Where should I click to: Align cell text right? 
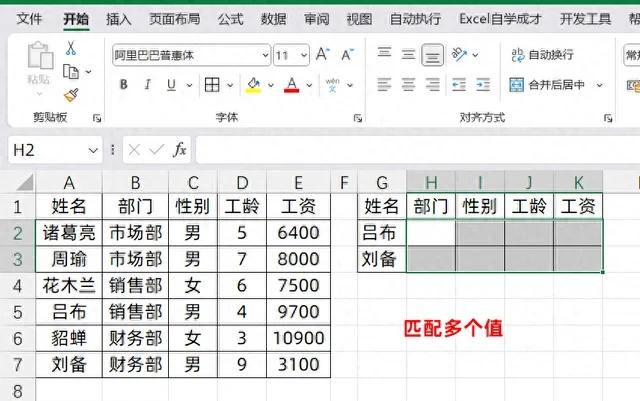click(x=433, y=85)
